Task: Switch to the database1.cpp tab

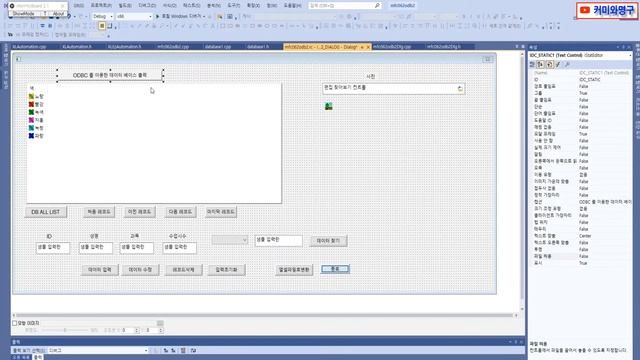Action: pyautogui.click(x=218, y=47)
